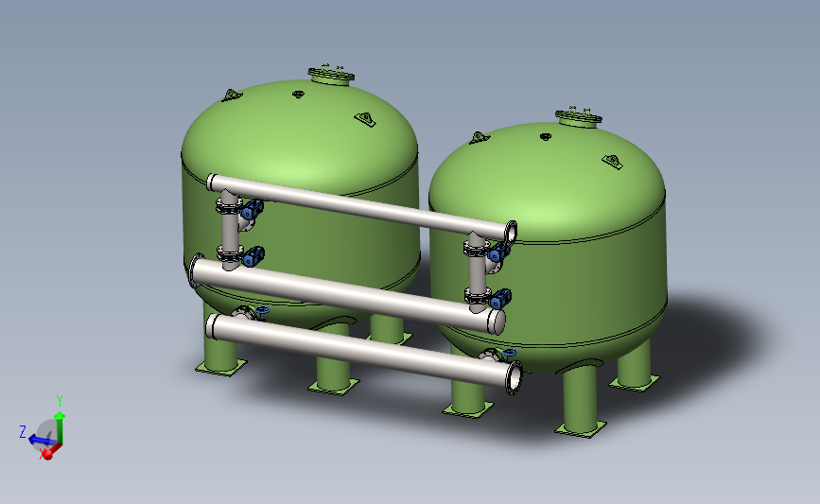Pick the left tank's lower blue valve actuator
The width and height of the screenshot is (820, 504).
[253, 256]
